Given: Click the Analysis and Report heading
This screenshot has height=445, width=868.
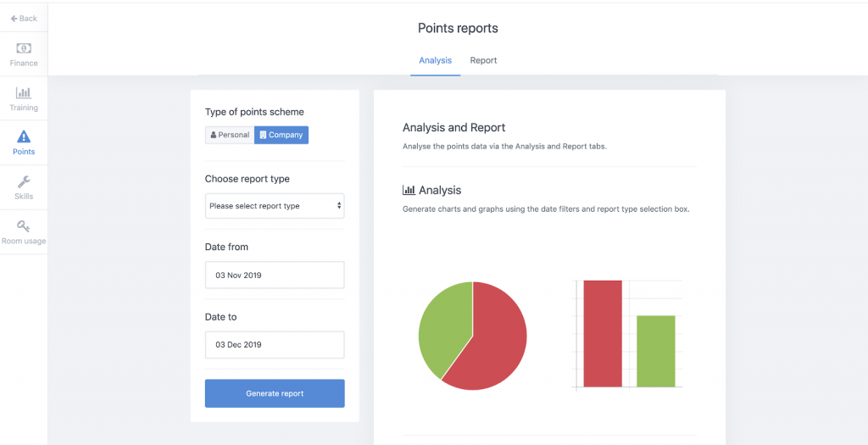Looking at the screenshot, I should pyautogui.click(x=454, y=128).
